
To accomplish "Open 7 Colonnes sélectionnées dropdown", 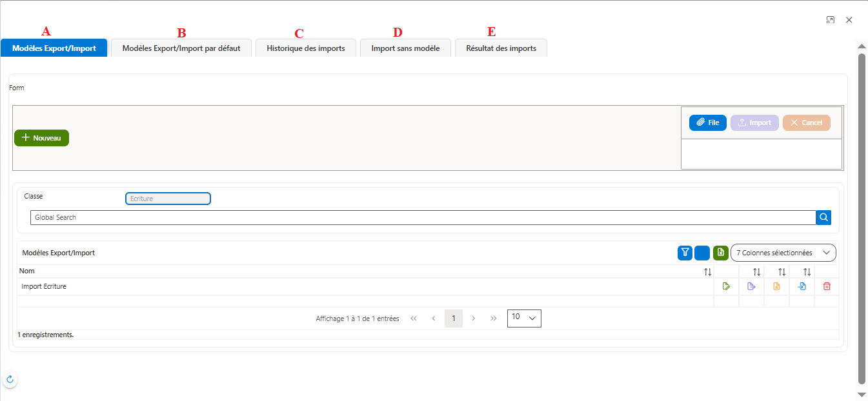I will pos(783,253).
